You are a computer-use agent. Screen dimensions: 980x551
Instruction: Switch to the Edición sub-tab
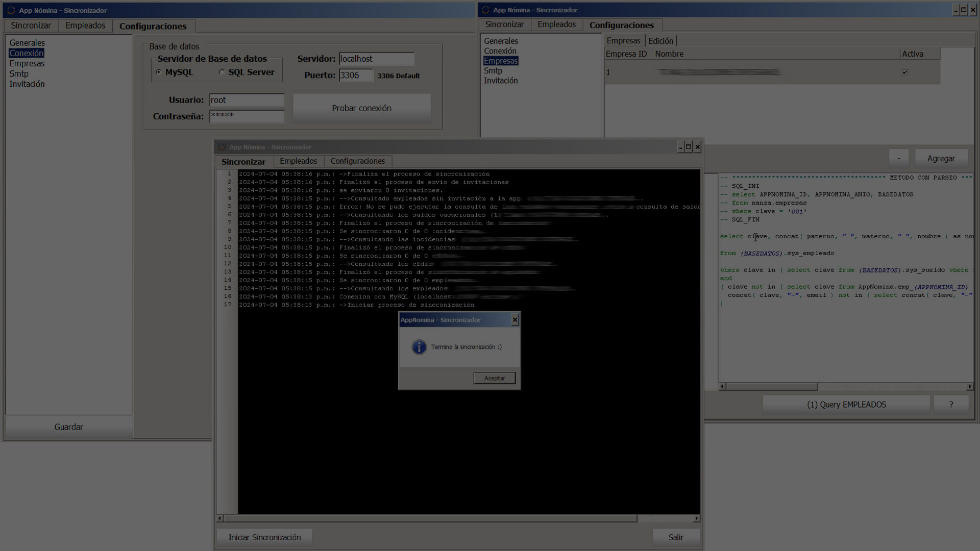pos(660,41)
